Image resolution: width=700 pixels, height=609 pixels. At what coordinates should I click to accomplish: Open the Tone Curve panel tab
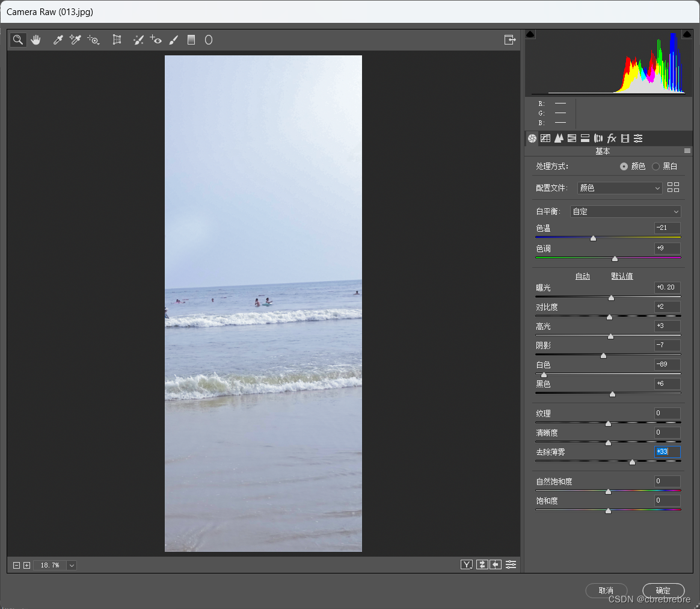click(545, 138)
